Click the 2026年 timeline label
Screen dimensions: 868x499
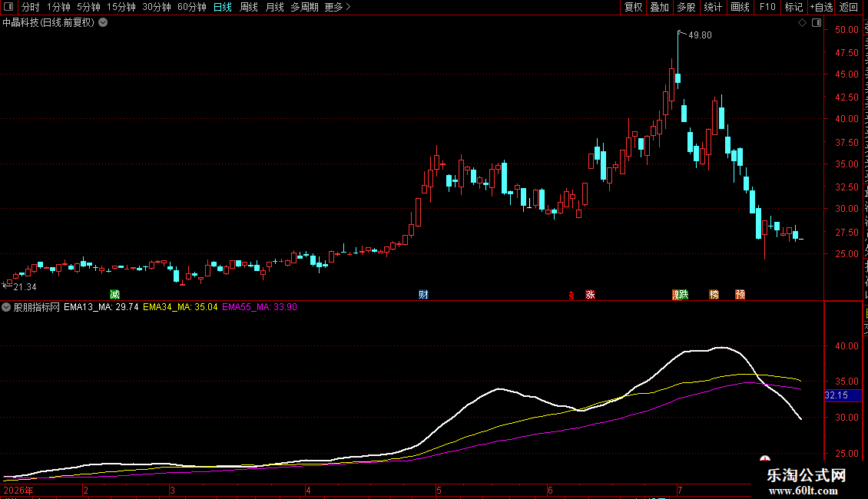18,490
